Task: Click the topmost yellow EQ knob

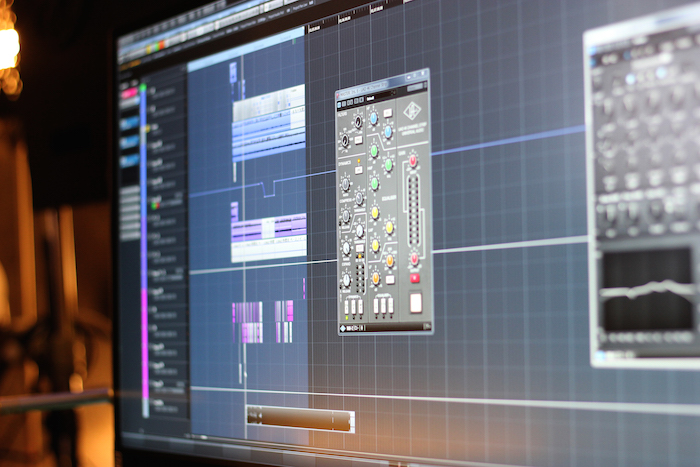Action: (x=375, y=212)
